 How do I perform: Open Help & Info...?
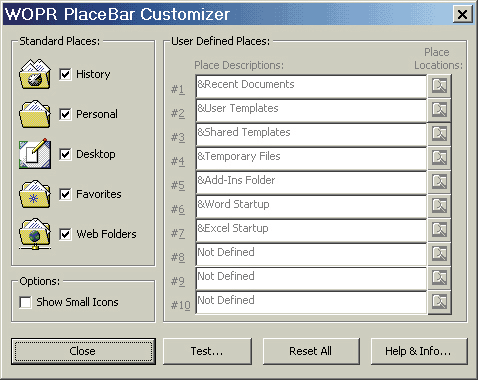coord(419,351)
